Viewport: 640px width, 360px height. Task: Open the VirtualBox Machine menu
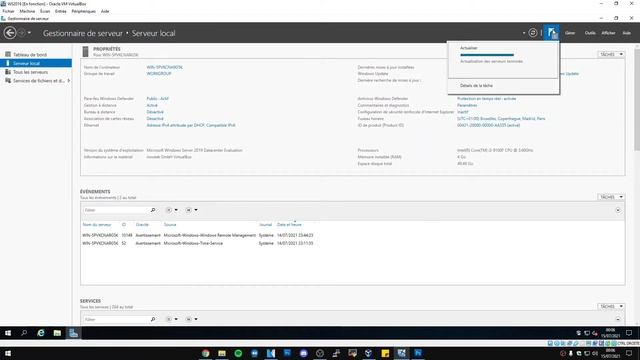pos(27,11)
